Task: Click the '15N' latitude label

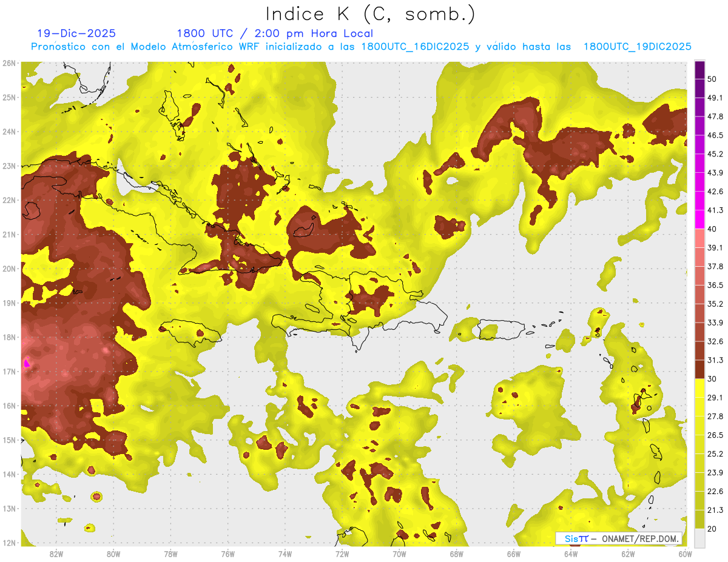Action: [x=9, y=440]
